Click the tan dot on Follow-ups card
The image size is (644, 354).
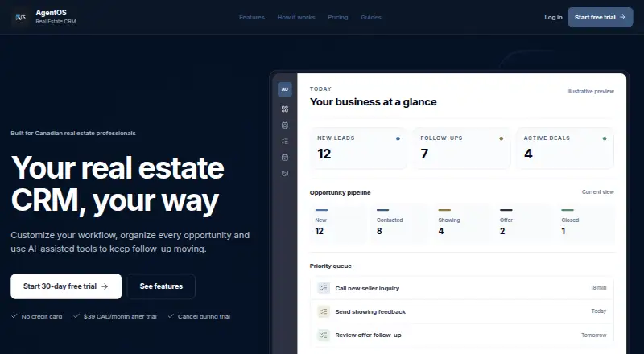pyautogui.click(x=501, y=138)
